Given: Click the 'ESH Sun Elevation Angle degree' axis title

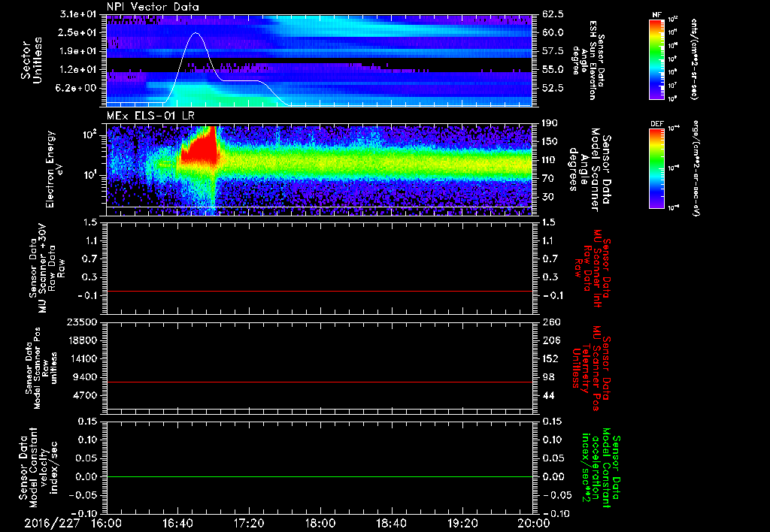Looking at the screenshot, I should click(x=589, y=60).
